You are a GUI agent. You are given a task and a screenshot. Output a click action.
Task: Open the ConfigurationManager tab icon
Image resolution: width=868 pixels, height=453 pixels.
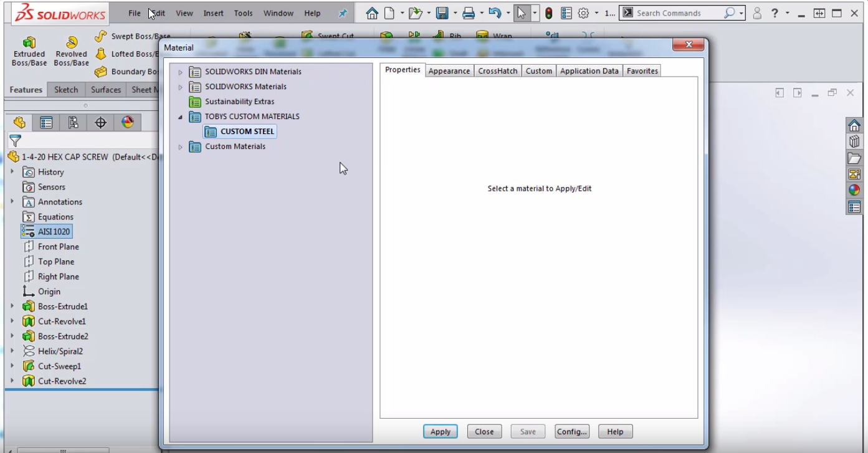click(74, 123)
